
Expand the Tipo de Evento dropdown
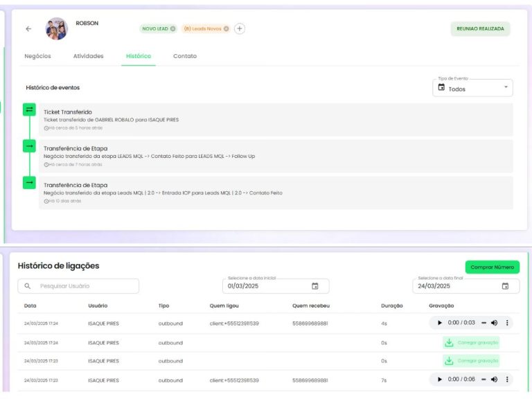(x=472, y=89)
